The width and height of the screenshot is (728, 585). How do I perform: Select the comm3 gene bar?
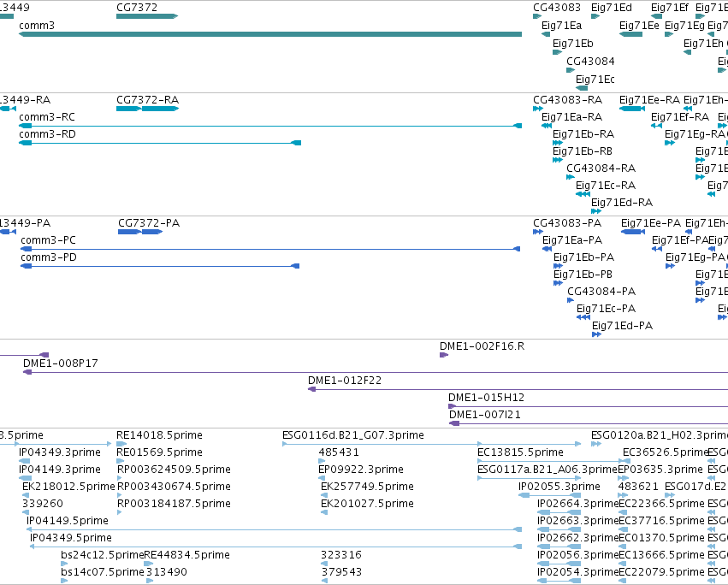[270, 34]
